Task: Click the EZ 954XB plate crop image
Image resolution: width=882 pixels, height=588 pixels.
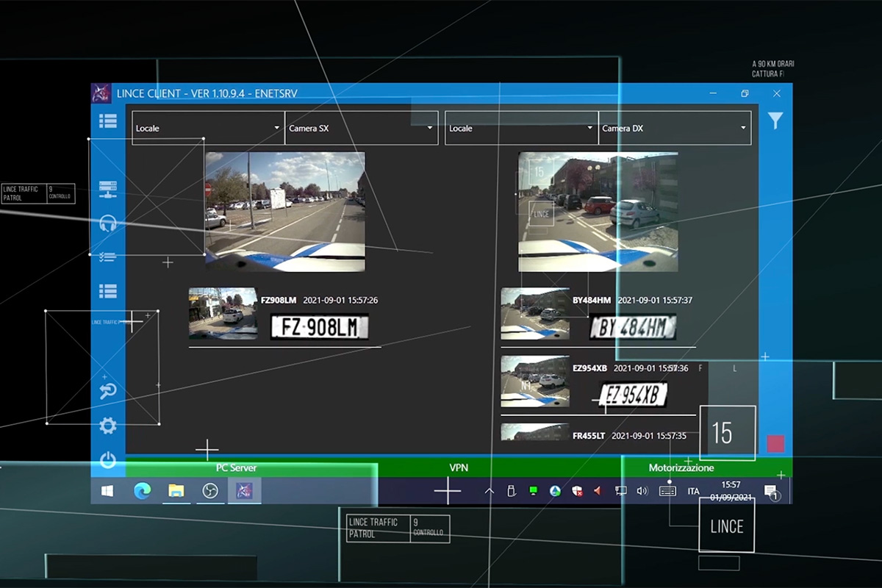Action: click(633, 395)
